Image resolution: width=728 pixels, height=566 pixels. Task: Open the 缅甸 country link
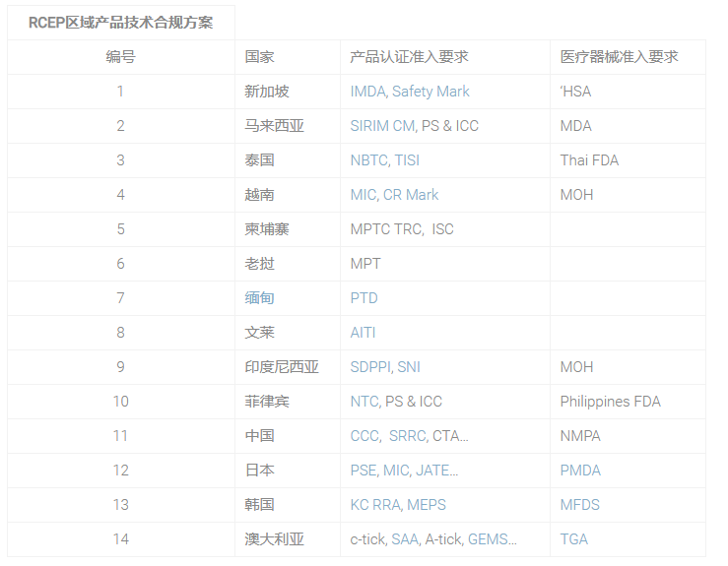tap(259, 298)
